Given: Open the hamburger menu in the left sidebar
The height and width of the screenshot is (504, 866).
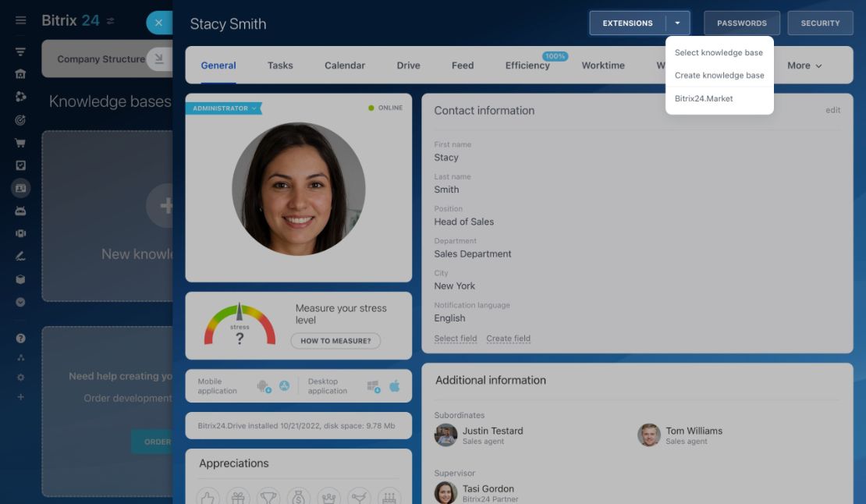Looking at the screenshot, I should 20,20.
